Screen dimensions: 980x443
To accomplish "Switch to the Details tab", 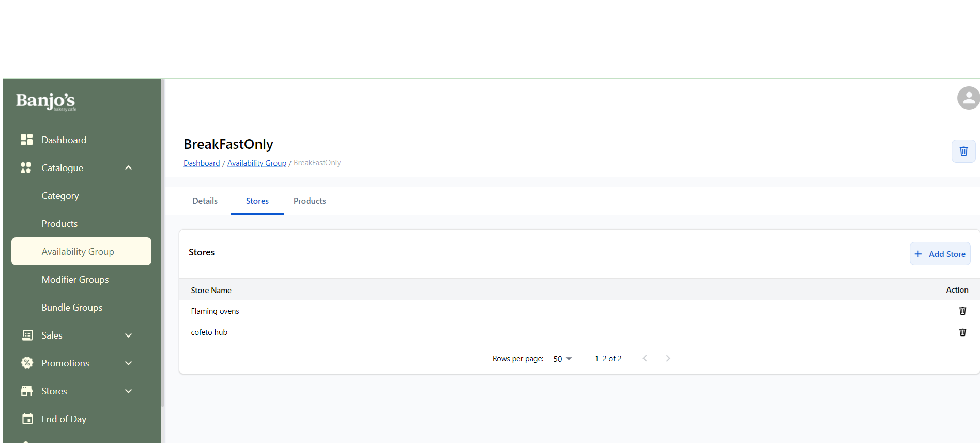I will [205, 201].
